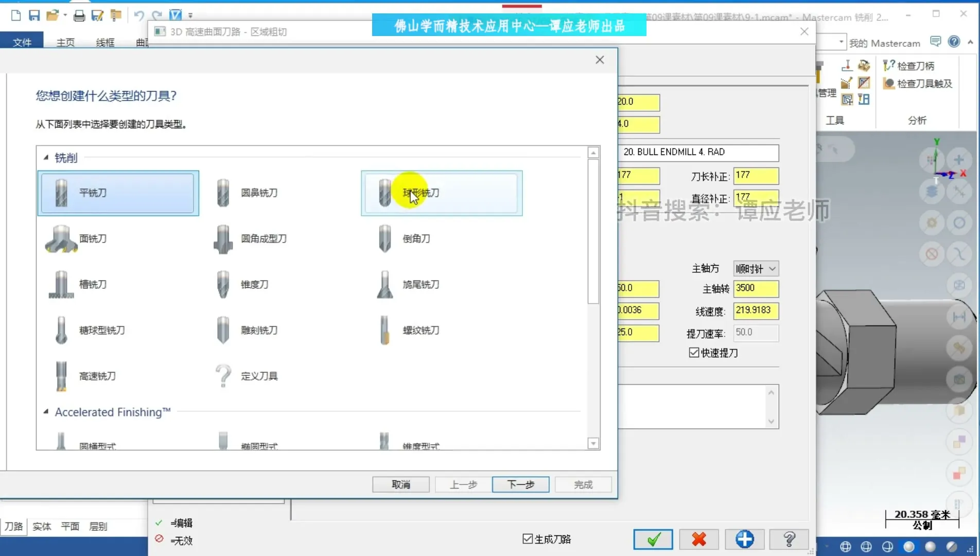Pick the 螺纹铣刀 thread mill type
This screenshot has height=556, width=980.
421,331
